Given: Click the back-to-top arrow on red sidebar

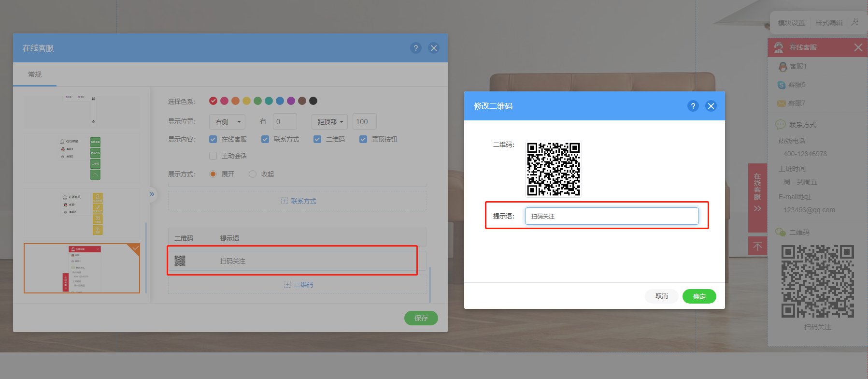Looking at the screenshot, I should (x=757, y=247).
